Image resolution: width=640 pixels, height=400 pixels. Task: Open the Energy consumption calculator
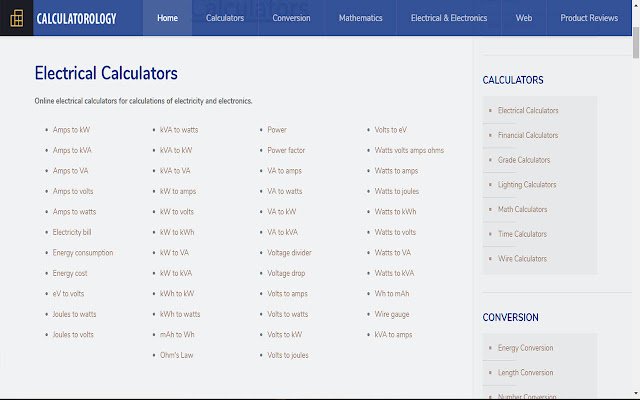pos(83,253)
